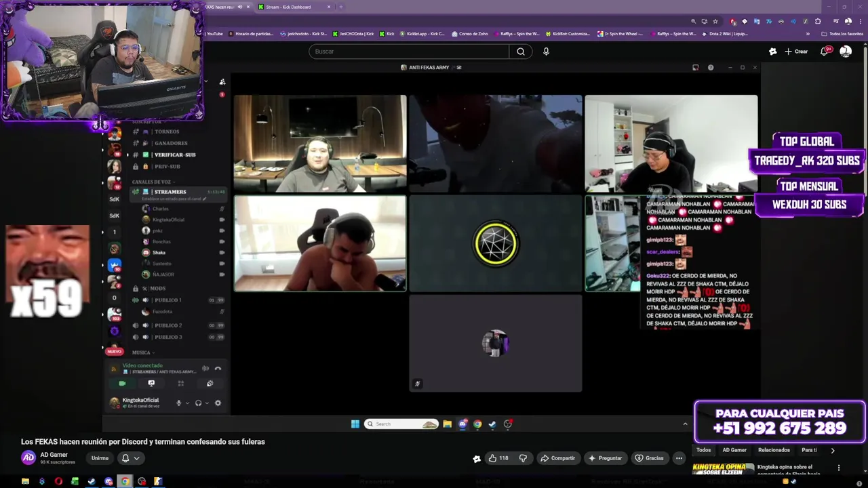Open a new browser tab
Screen dimensions: 868x488
point(341,7)
